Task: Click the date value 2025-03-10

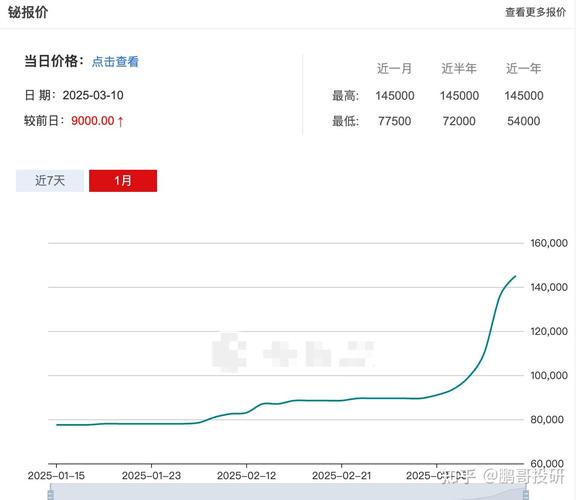Action: (93, 95)
